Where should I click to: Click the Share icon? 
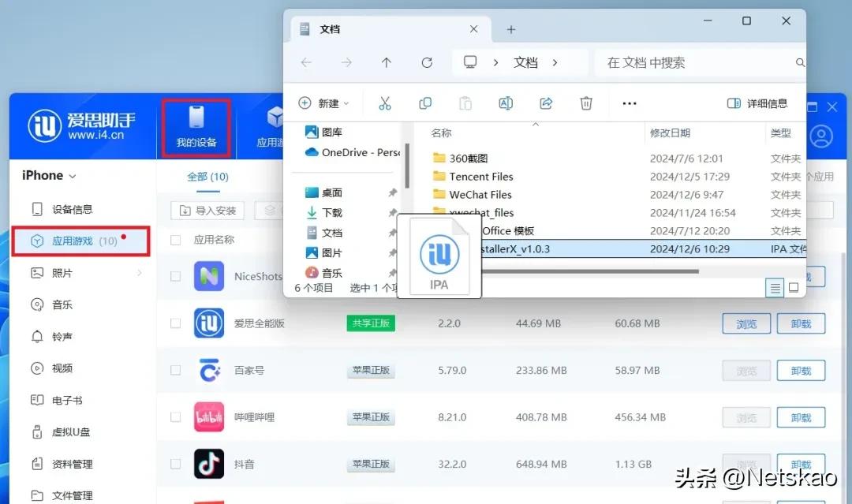coord(546,103)
